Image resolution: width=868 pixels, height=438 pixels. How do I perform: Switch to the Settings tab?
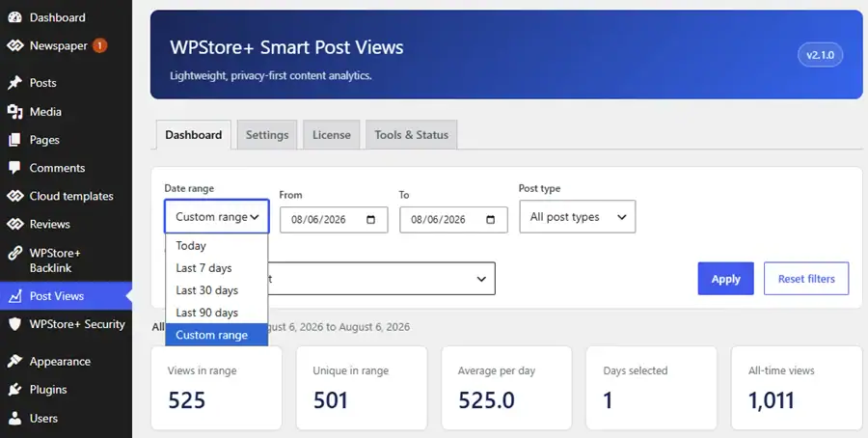pyautogui.click(x=267, y=134)
